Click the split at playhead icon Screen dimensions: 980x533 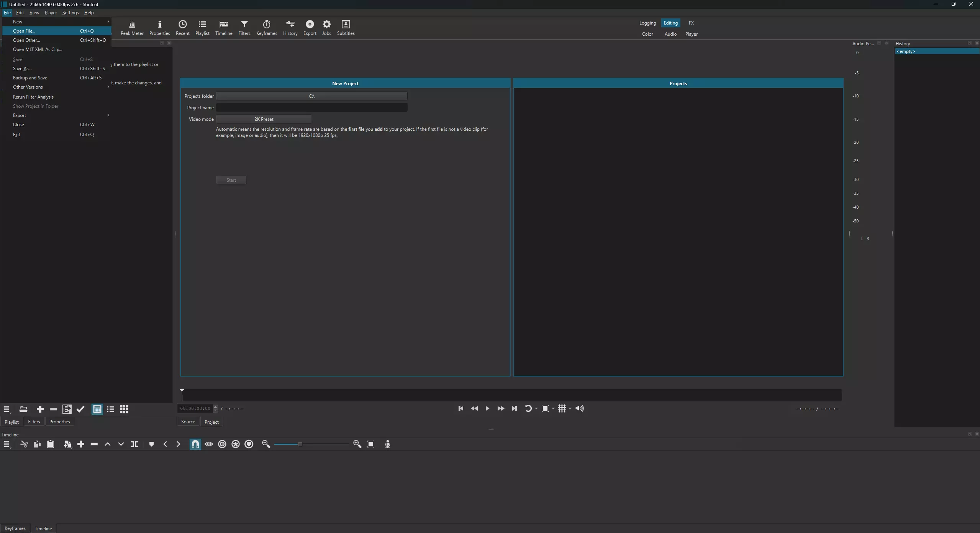tap(134, 444)
